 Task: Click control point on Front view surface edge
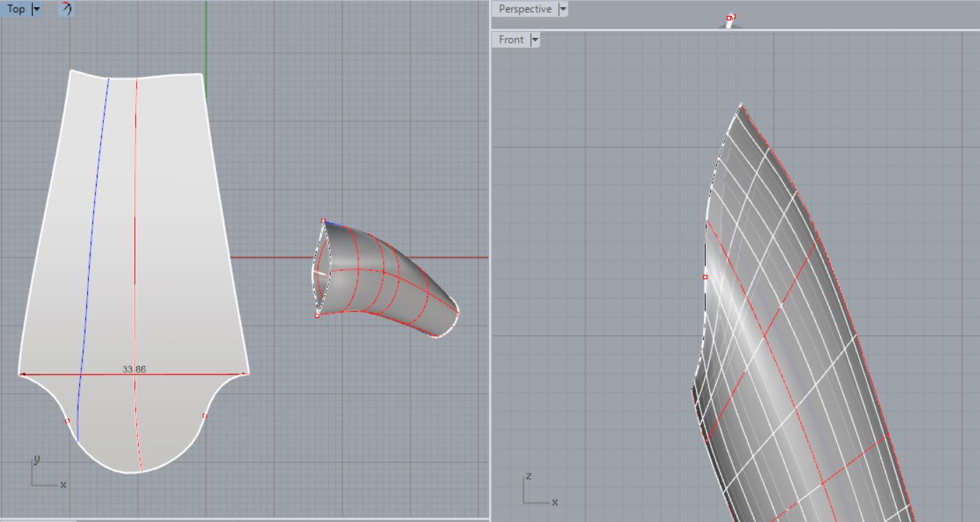[705, 277]
